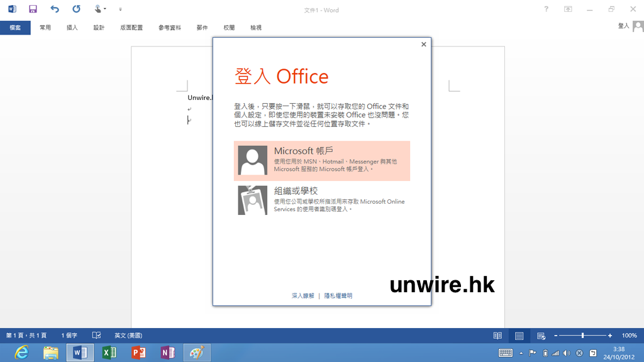Close the 登入 Office dialog
Screen dimensions: 644x362
(423, 45)
